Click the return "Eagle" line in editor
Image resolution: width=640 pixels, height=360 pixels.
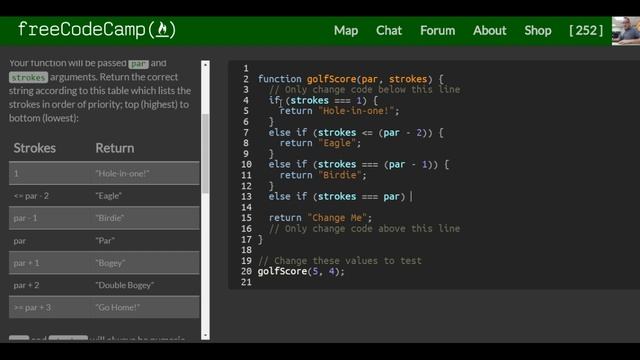[320, 143]
